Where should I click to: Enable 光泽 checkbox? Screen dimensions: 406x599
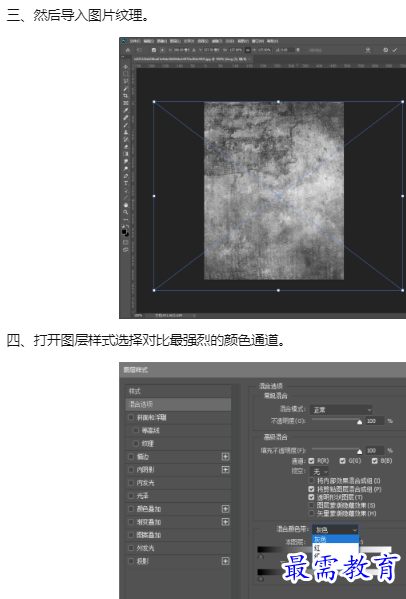click(131, 496)
